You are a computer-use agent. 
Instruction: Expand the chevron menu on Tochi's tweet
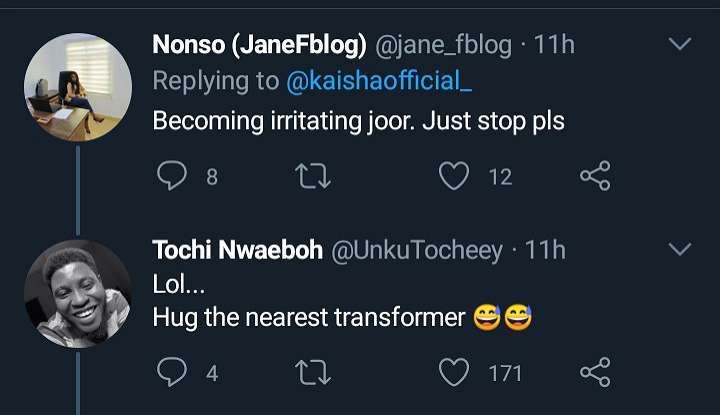(x=679, y=249)
